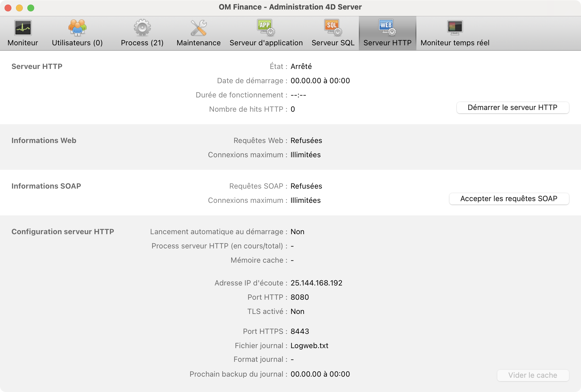Click the Prochain backup du journal value
The image size is (581, 392).
click(x=320, y=374)
